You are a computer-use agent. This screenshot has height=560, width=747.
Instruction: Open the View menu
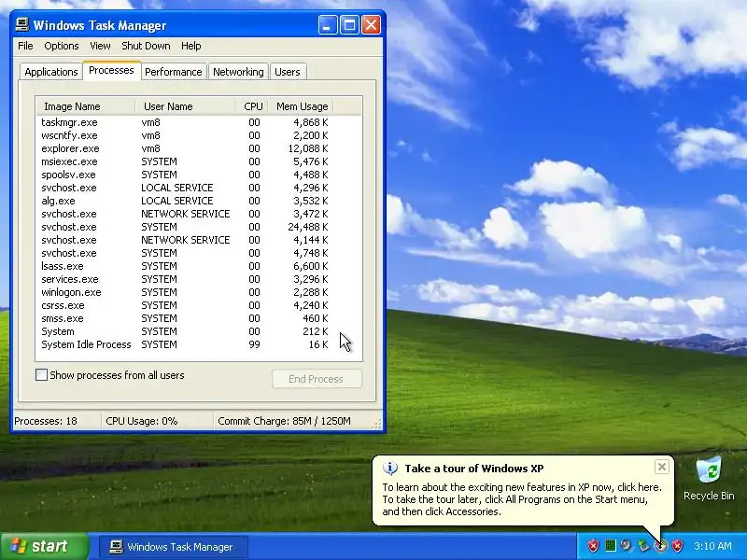pos(100,46)
